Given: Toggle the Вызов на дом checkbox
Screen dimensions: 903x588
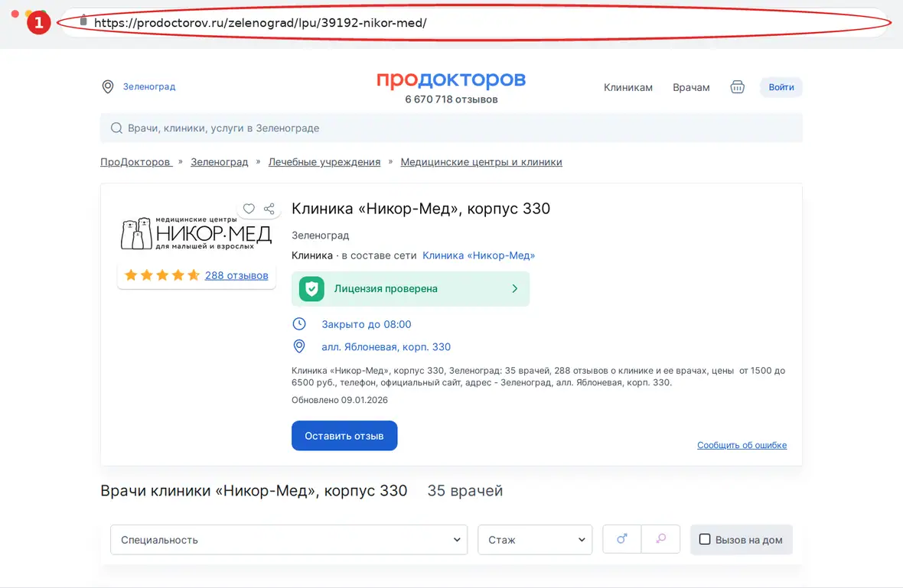Looking at the screenshot, I should pos(704,539).
